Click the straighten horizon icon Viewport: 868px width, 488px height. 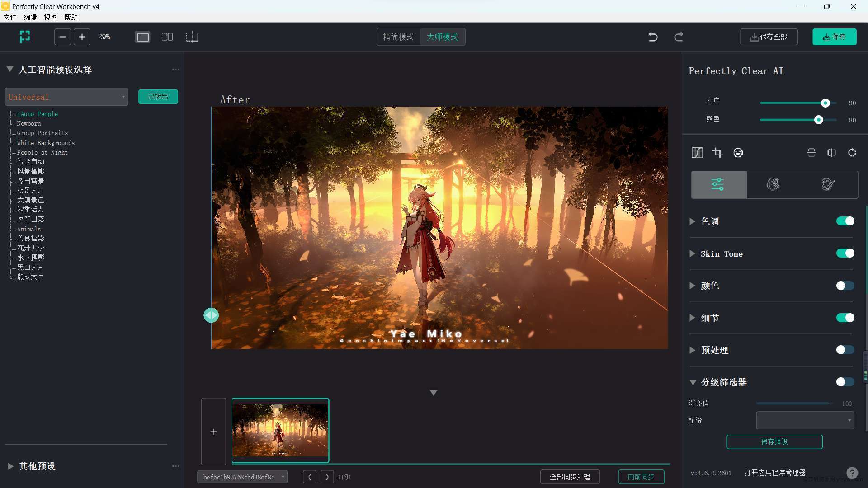pos(811,153)
